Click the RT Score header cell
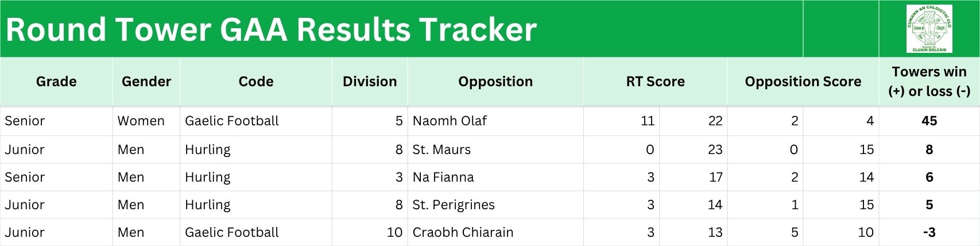This screenshot has width=980, height=246. [655, 82]
